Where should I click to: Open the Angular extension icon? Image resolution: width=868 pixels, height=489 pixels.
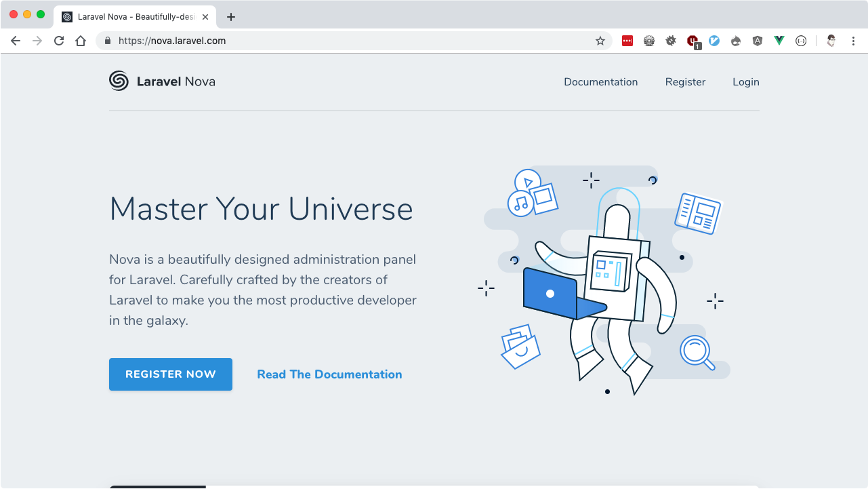(758, 41)
